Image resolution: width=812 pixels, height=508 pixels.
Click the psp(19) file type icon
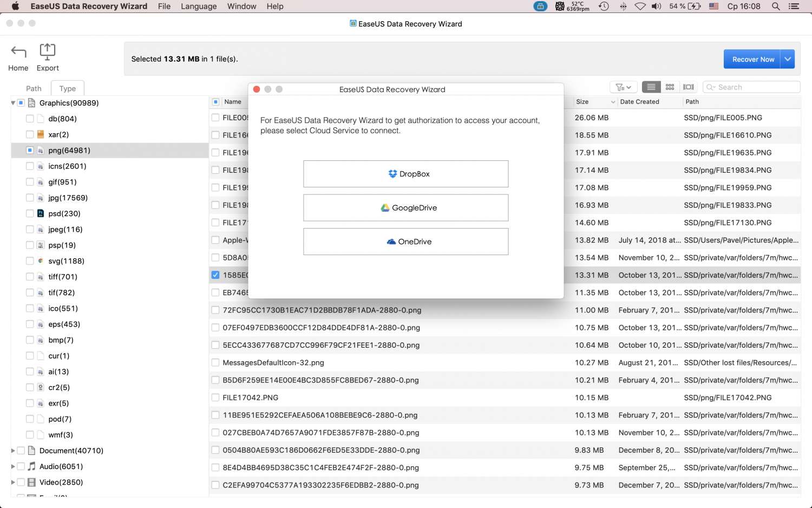(41, 245)
